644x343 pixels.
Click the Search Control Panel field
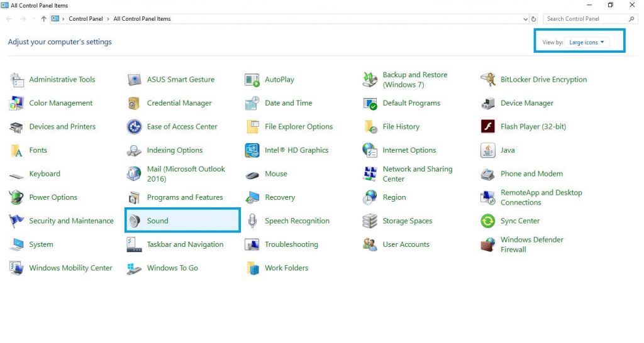click(590, 19)
